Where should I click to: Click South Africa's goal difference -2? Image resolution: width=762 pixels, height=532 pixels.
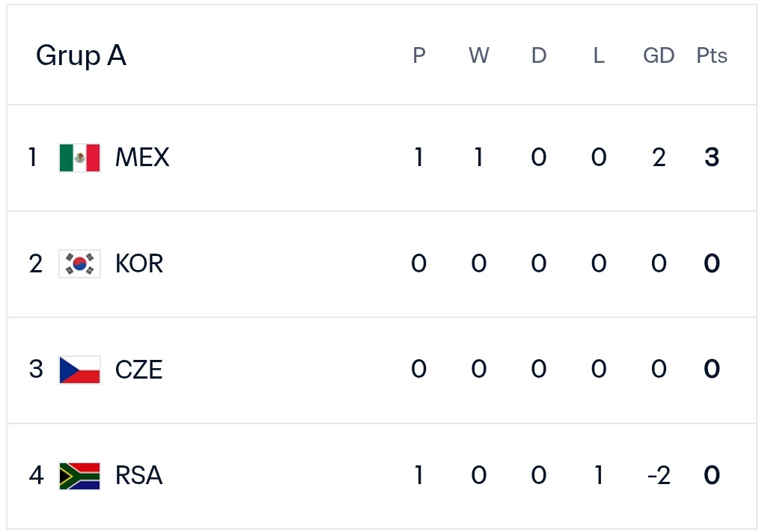659,475
